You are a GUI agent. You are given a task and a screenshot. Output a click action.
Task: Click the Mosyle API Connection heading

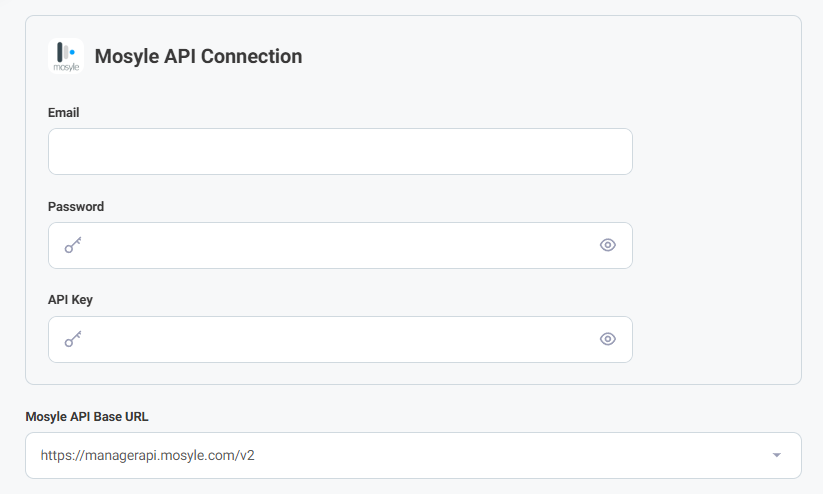198,56
